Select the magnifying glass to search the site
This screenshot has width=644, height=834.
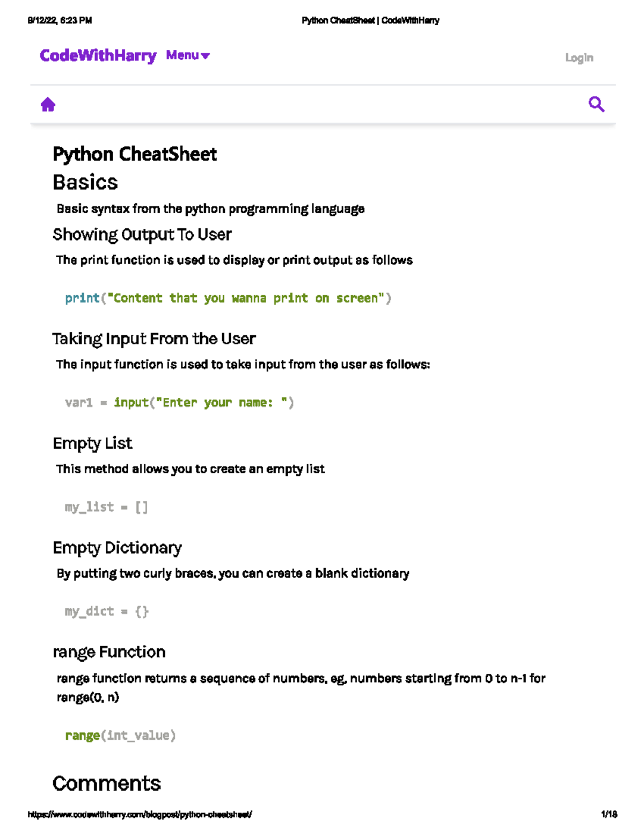pos(597,104)
